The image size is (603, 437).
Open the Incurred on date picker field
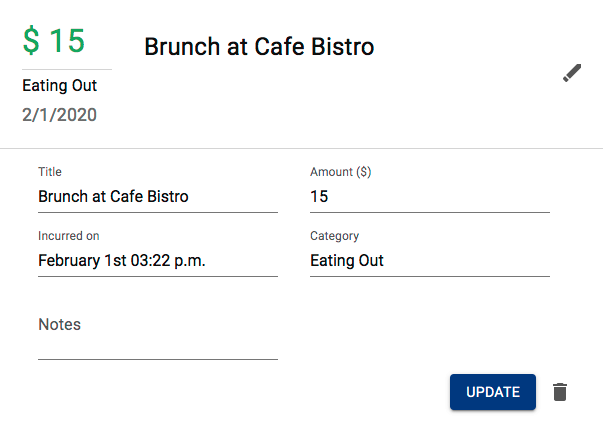click(x=157, y=261)
